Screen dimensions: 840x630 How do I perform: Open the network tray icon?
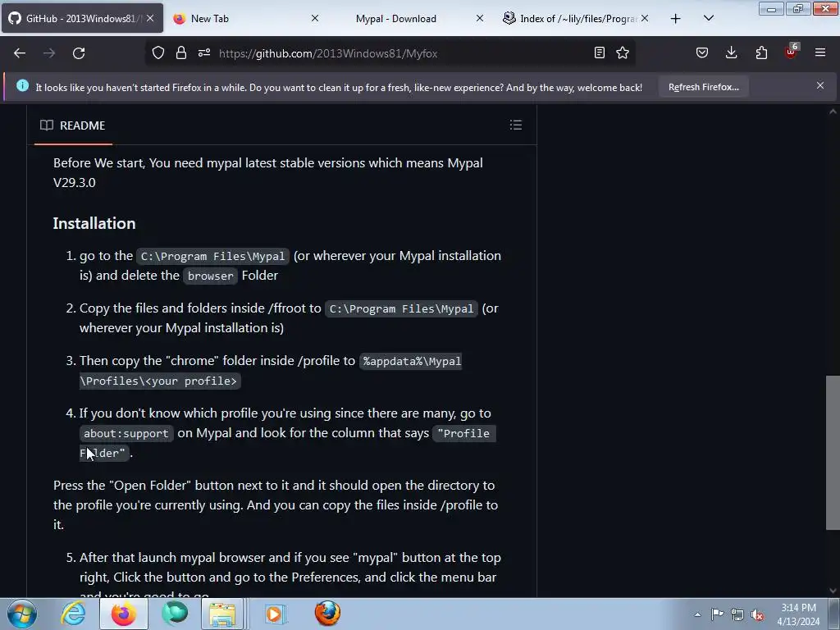point(737,614)
